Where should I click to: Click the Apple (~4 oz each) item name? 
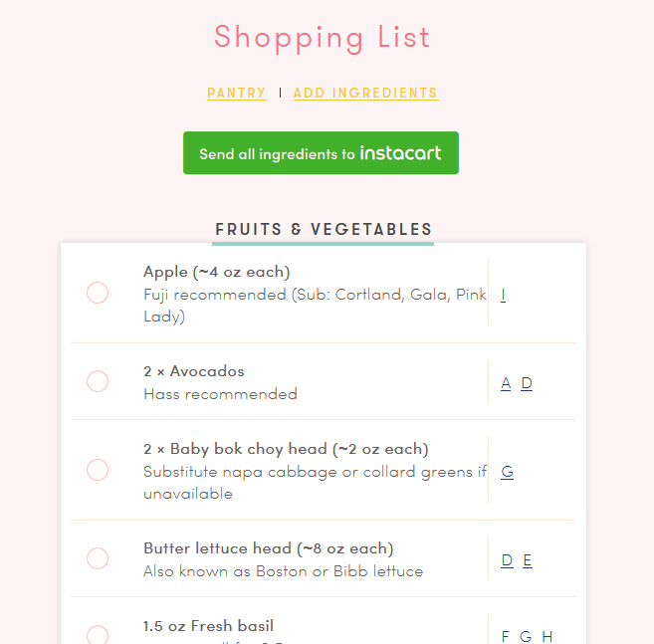point(216,272)
